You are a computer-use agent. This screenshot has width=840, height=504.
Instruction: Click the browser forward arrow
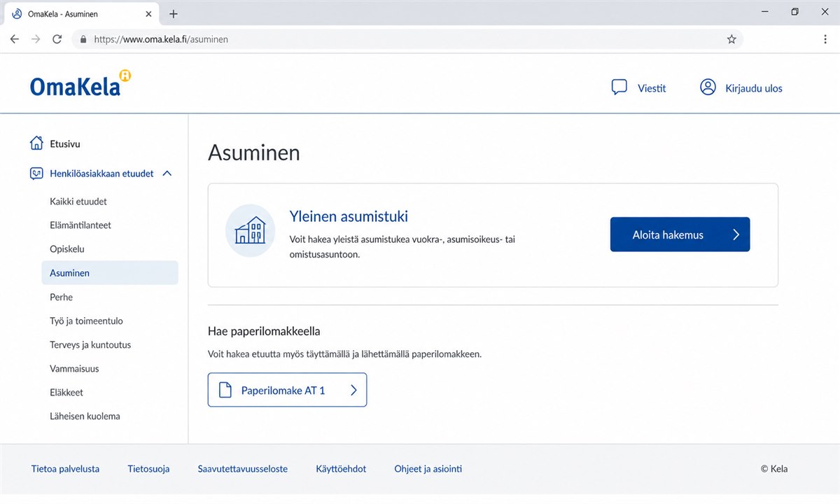click(36, 39)
